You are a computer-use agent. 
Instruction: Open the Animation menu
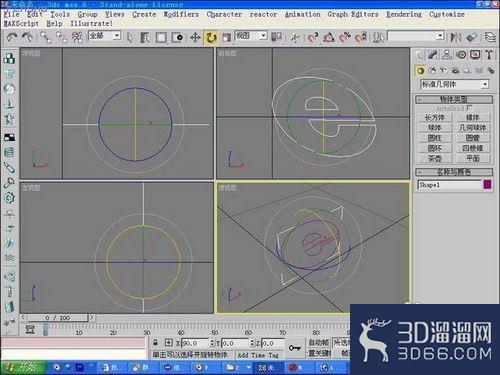302,14
